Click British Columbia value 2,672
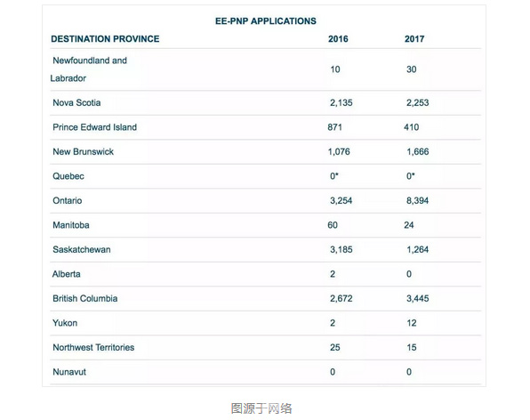Screen dimensions: 530x420 click(341, 299)
